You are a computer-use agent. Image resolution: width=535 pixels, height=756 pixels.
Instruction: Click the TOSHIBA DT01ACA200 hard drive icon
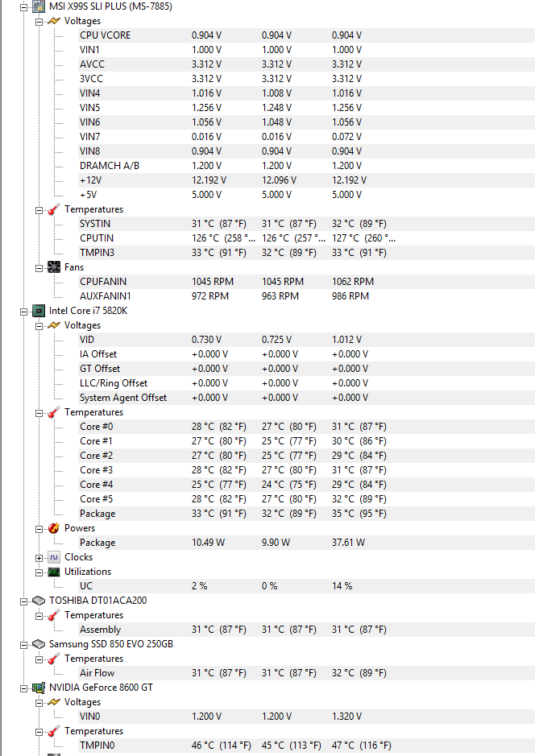(x=39, y=601)
